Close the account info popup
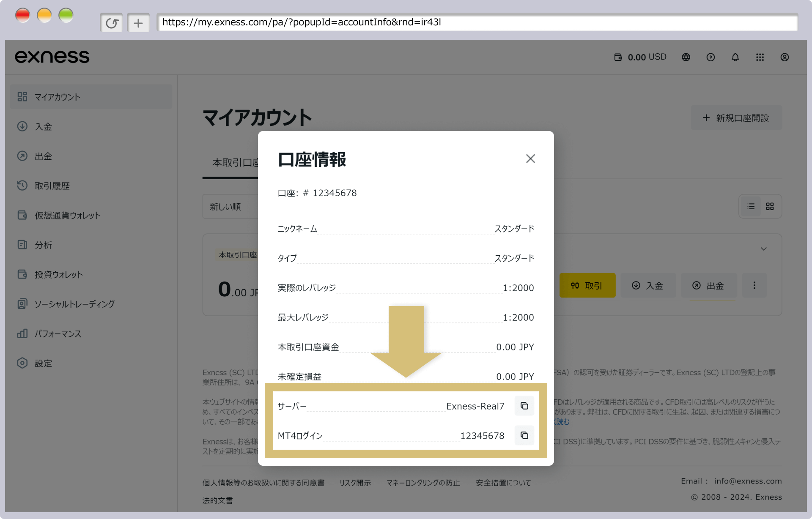The width and height of the screenshot is (812, 519). (x=530, y=158)
